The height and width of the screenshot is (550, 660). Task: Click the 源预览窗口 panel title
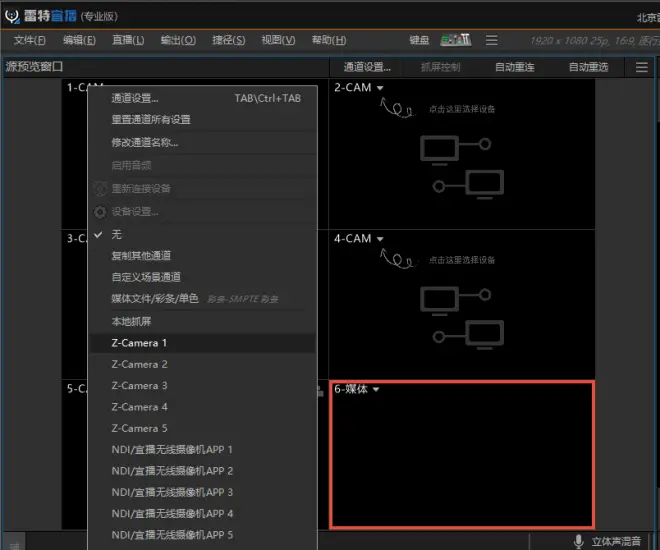34,66
